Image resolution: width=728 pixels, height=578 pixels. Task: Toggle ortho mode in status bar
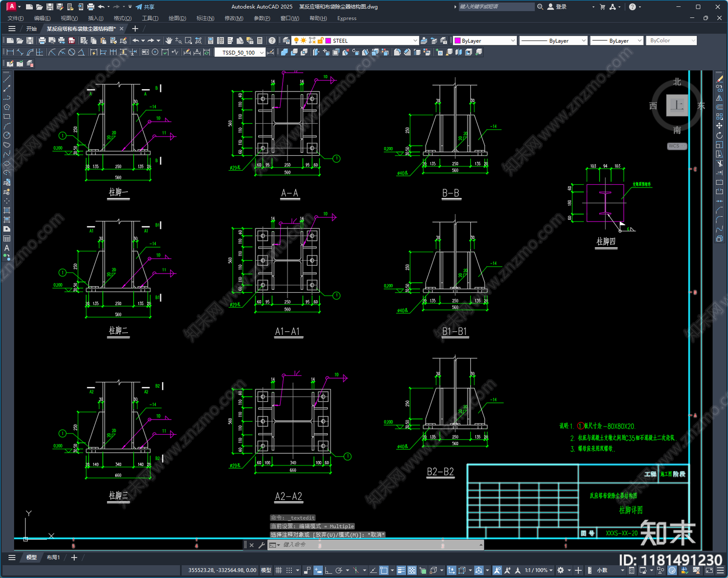[328, 570]
